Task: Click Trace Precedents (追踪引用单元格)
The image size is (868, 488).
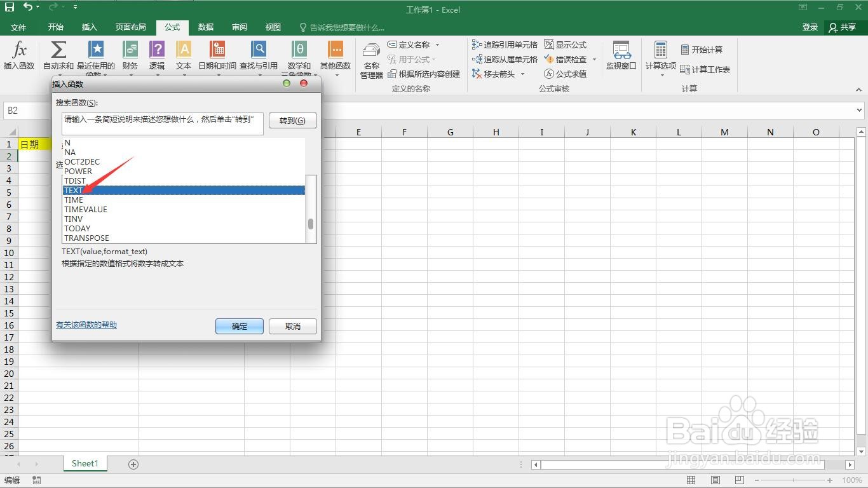Action: tap(505, 44)
